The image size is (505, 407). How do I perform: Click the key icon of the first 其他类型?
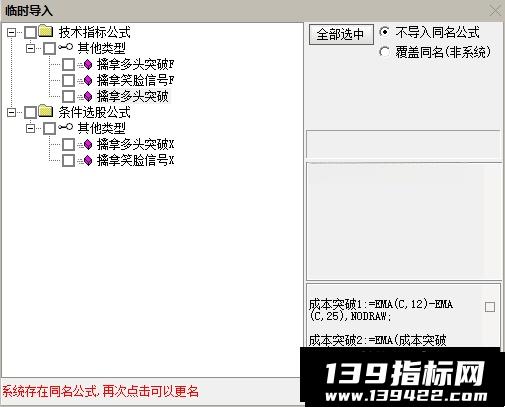pyautogui.click(x=65, y=47)
